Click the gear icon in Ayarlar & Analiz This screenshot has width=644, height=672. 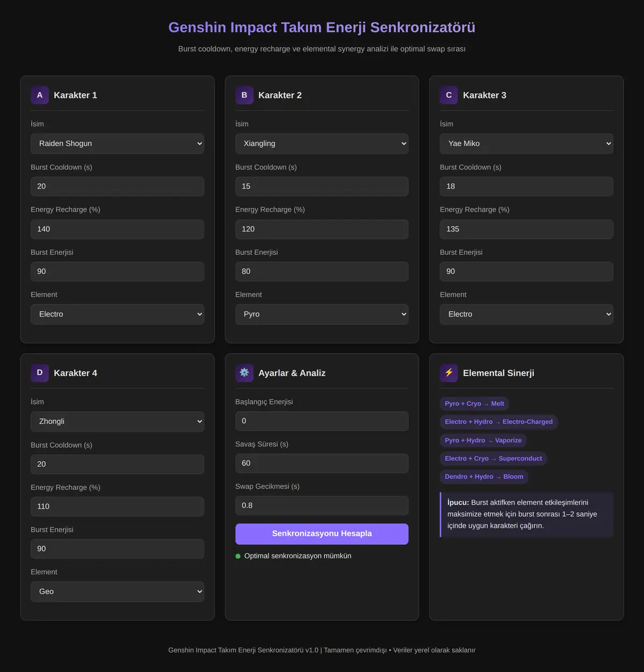pyautogui.click(x=244, y=372)
